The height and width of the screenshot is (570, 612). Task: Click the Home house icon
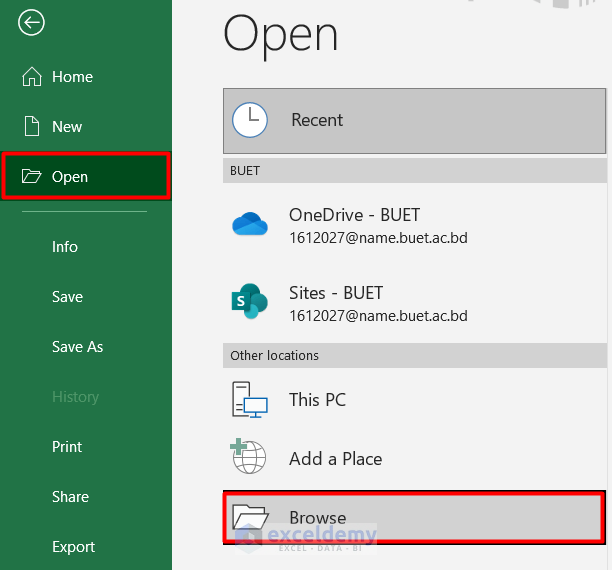(32, 77)
